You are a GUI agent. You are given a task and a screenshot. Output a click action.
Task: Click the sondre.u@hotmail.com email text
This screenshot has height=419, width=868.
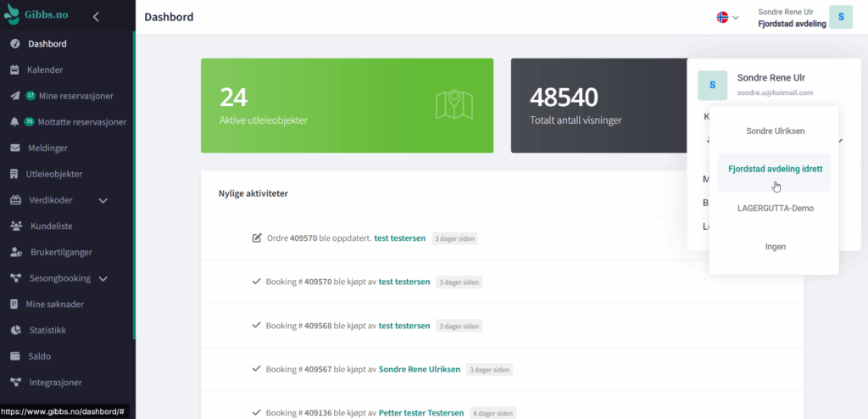(775, 93)
